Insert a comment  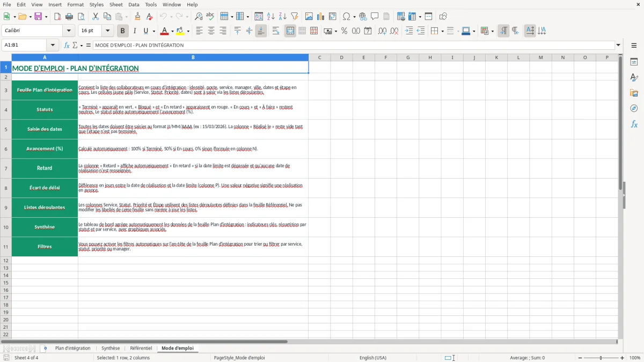[375, 17]
